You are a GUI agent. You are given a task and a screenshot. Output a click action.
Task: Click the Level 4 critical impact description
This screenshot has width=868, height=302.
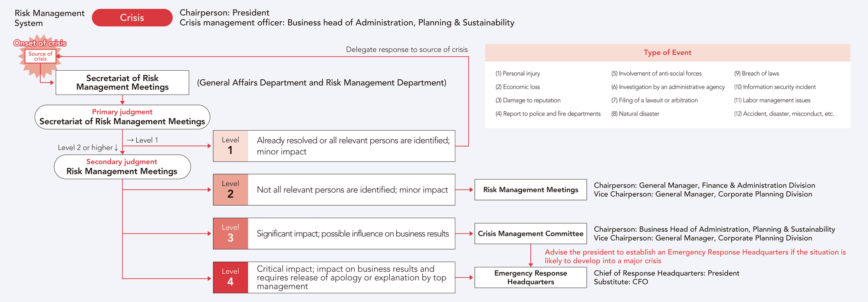[x=352, y=278]
